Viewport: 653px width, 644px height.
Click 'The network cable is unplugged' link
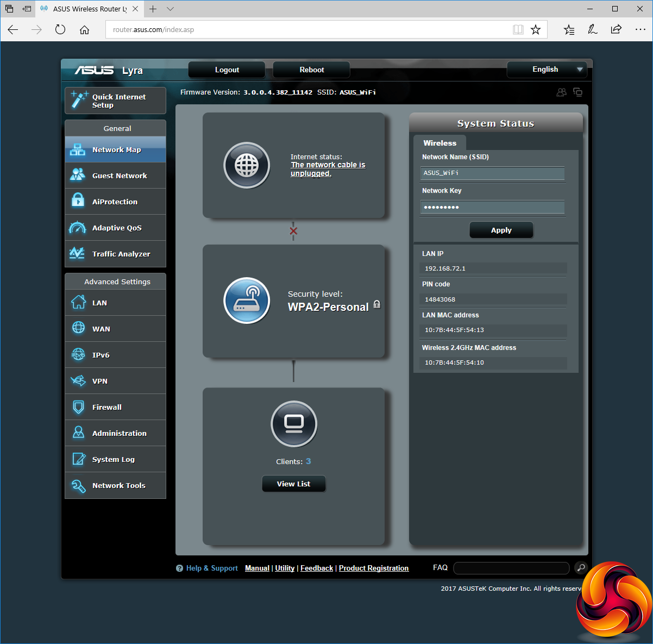point(328,169)
